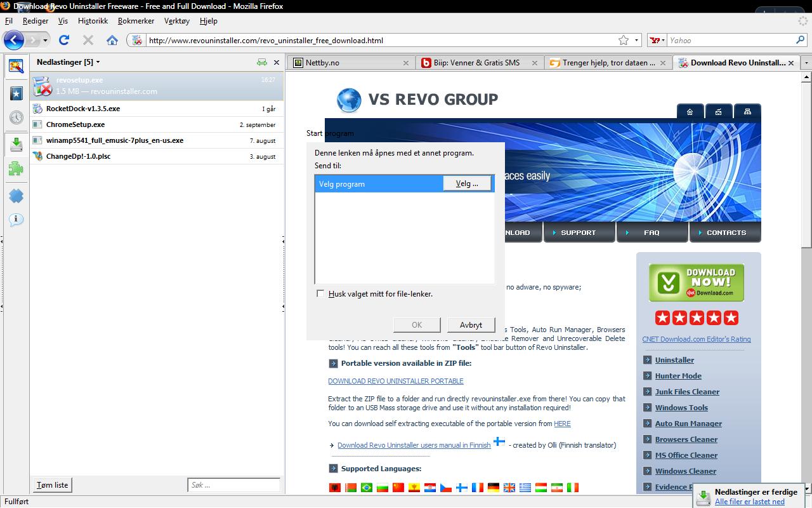Viewport: 812px width, 508px height.
Task: Open the SUPPORT navigation button
Action: pos(579,232)
